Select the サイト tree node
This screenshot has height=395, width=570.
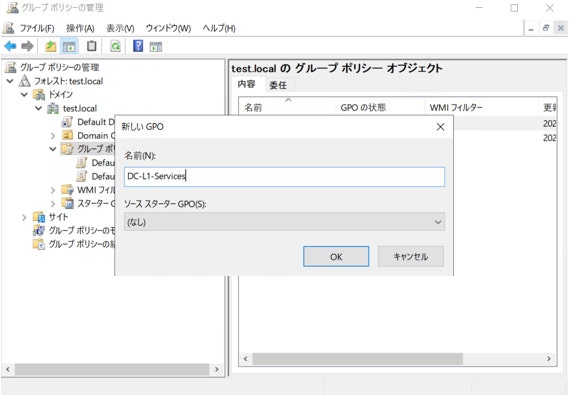(59, 217)
